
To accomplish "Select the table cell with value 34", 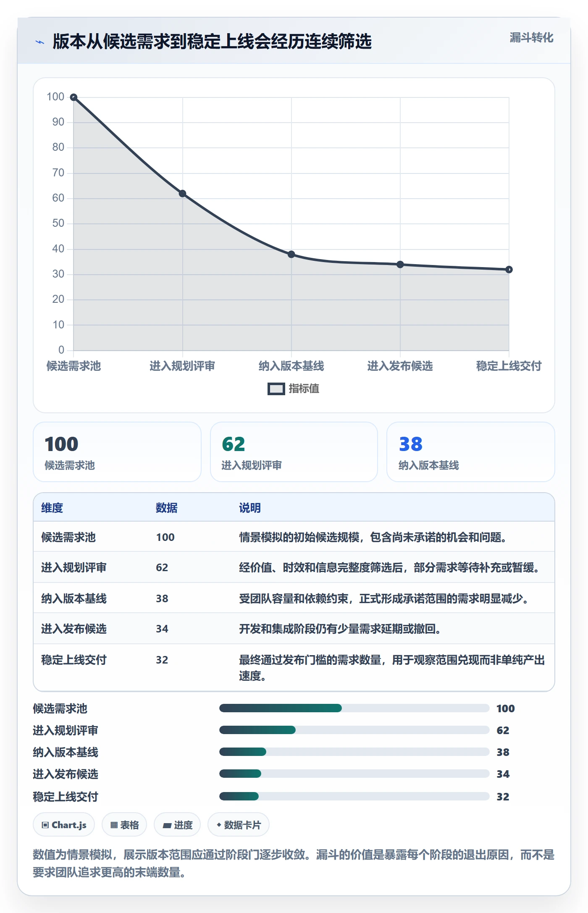I will pyautogui.click(x=162, y=629).
